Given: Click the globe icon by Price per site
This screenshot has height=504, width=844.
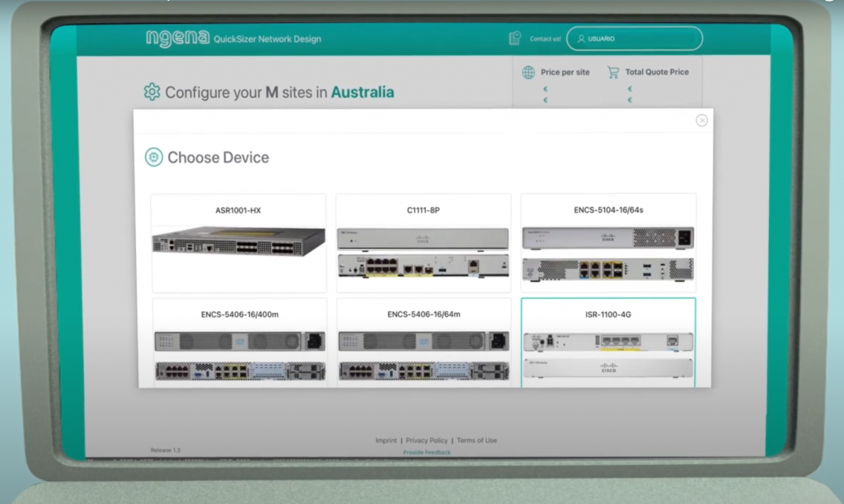Looking at the screenshot, I should 528,72.
